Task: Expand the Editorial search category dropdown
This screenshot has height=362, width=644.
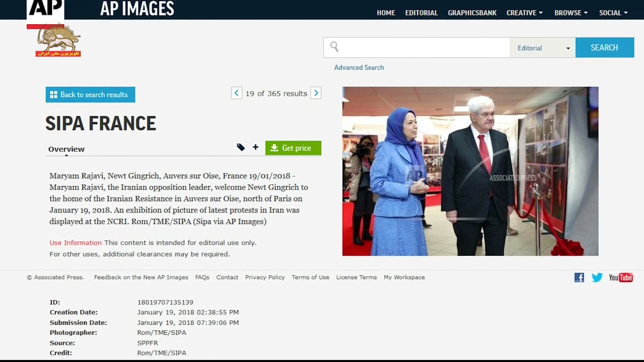Action: [x=543, y=48]
